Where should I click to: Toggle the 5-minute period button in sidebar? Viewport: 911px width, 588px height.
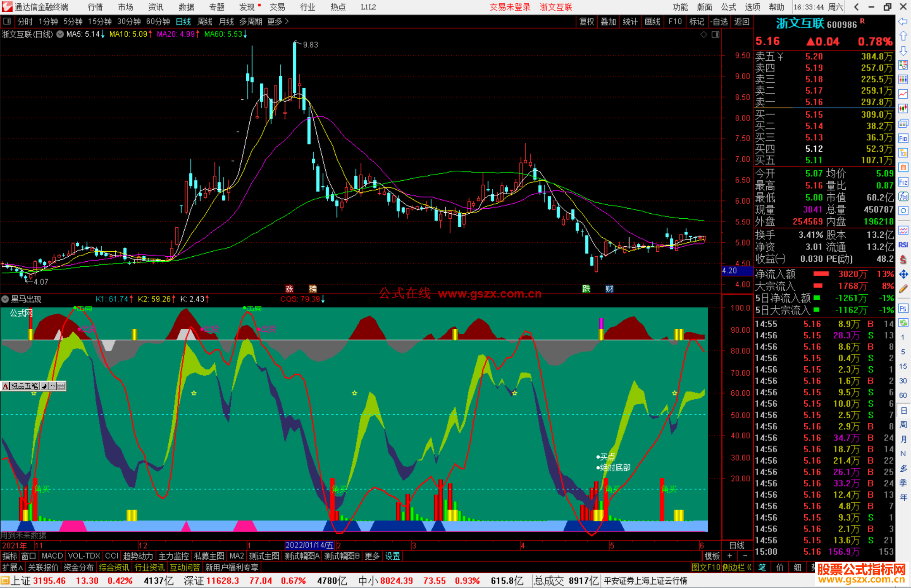pos(903,352)
